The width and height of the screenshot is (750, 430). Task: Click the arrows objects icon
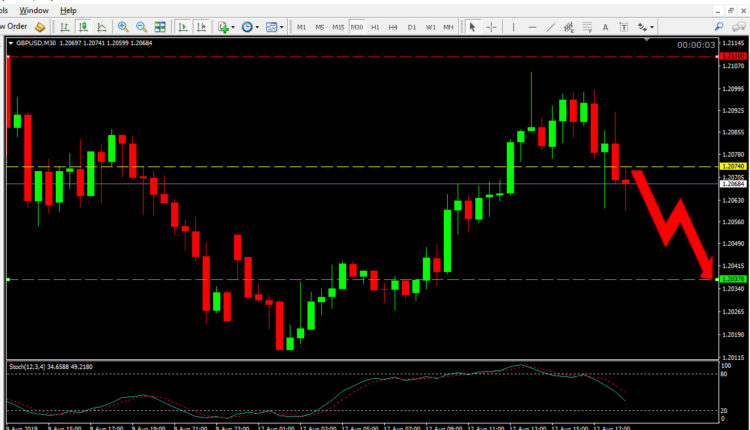642,27
